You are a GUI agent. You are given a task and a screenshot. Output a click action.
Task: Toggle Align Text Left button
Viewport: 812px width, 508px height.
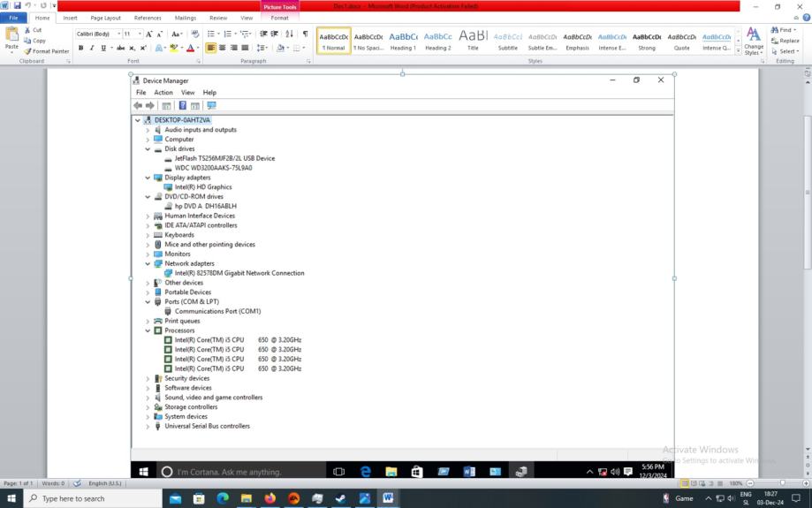[x=211, y=48]
